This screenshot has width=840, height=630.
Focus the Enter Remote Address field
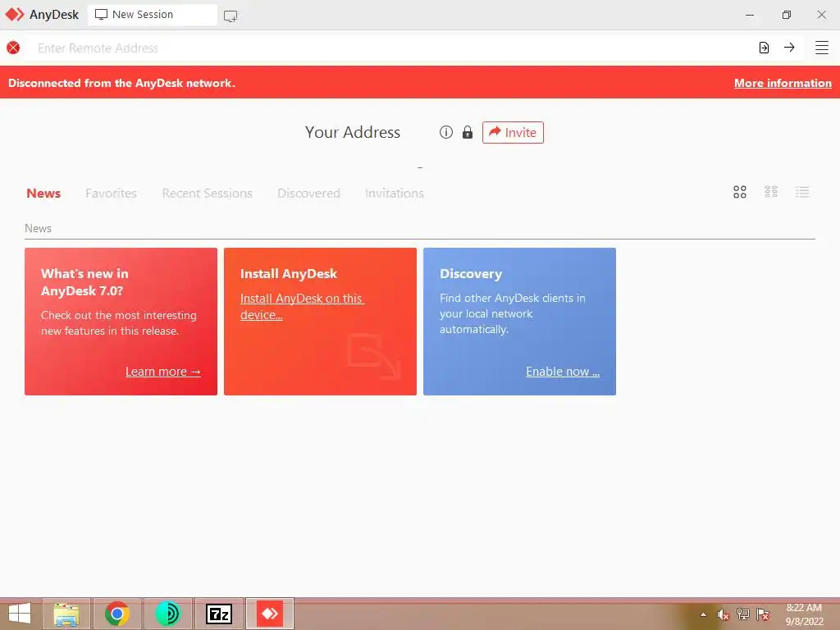pyautogui.click(x=391, y=48)
